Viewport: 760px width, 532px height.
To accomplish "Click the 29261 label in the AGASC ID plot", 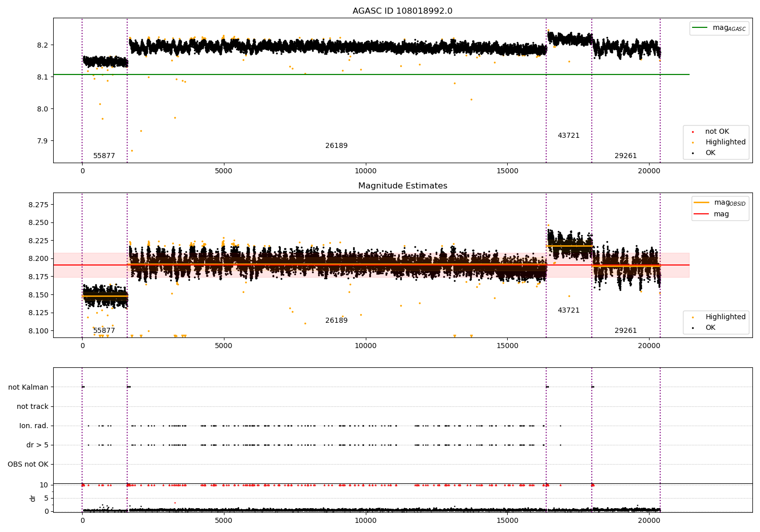I will click(626, 156).
